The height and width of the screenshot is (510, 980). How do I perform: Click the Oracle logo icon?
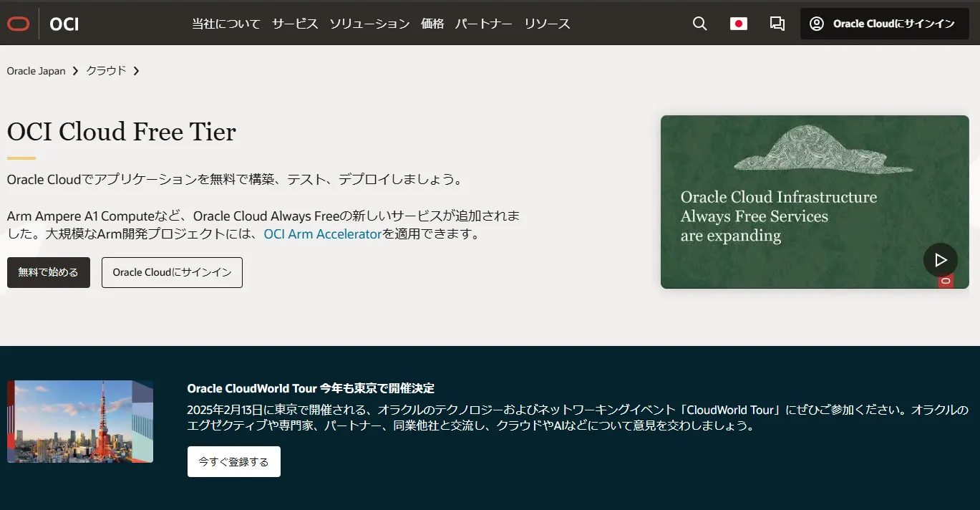tap(19, 24)
